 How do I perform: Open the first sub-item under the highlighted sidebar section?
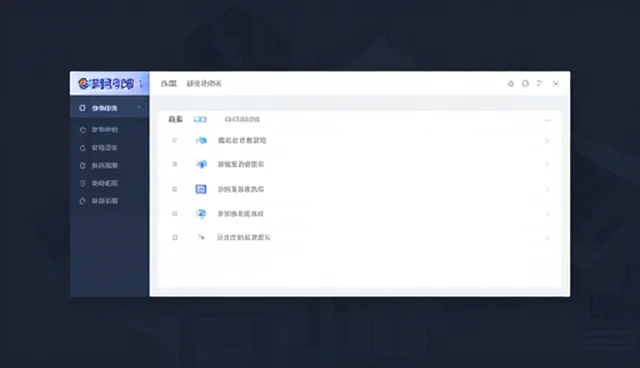tap(99, 130)
